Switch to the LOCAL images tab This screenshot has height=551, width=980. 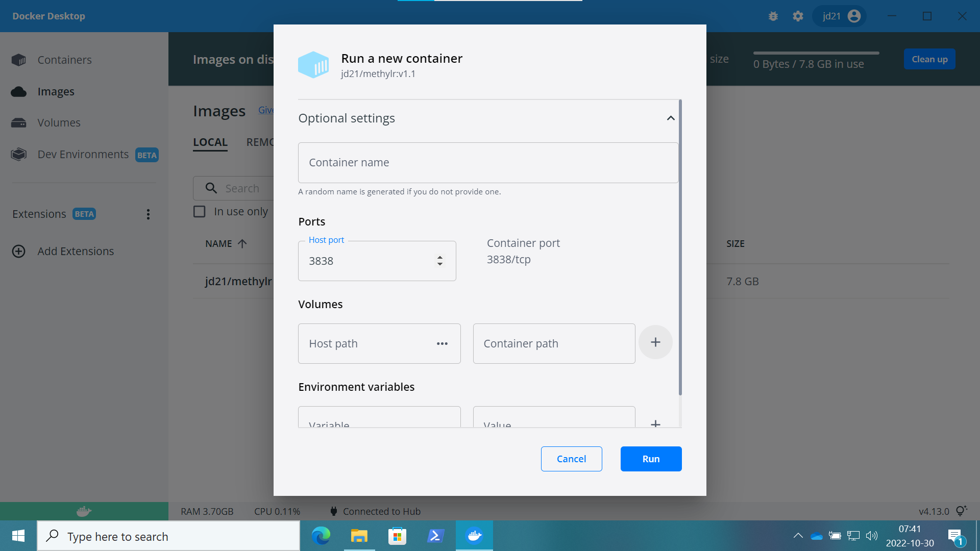[x=210, y=142]
